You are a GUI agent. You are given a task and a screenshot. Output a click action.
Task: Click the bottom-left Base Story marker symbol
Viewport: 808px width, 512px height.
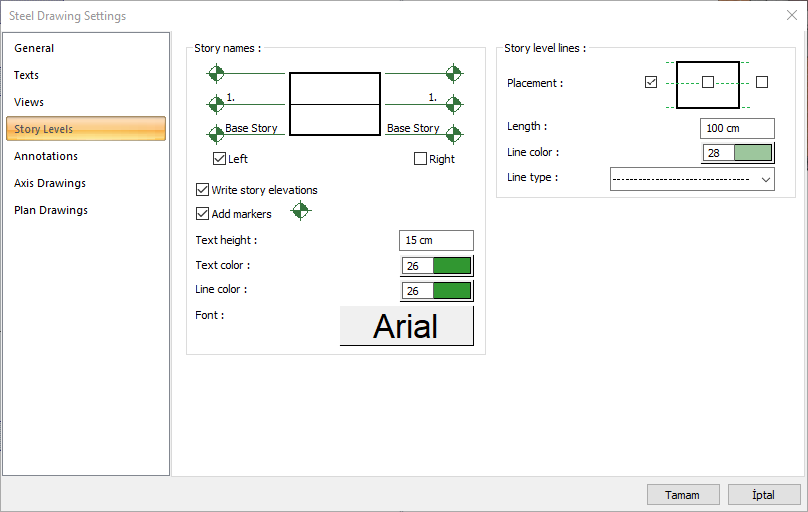point(215,134)
